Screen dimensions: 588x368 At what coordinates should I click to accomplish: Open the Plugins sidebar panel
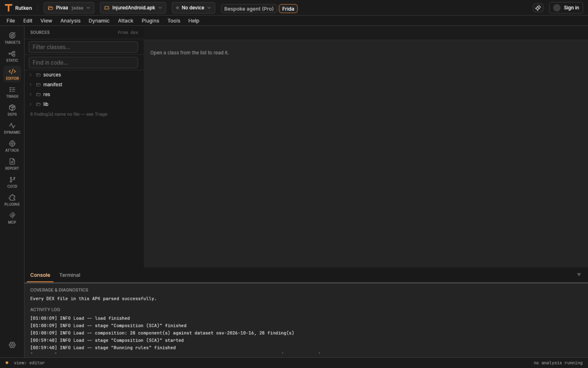(12, 200)
